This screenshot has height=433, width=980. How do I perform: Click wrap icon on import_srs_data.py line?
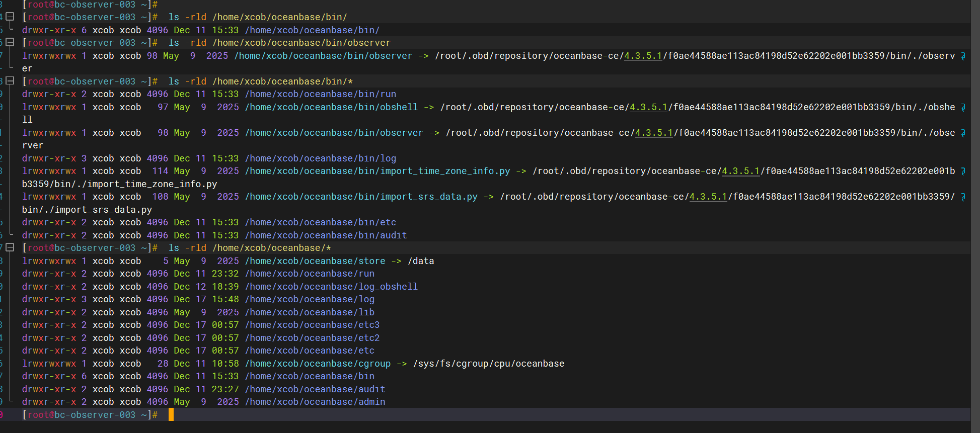[x=963, y=197]
